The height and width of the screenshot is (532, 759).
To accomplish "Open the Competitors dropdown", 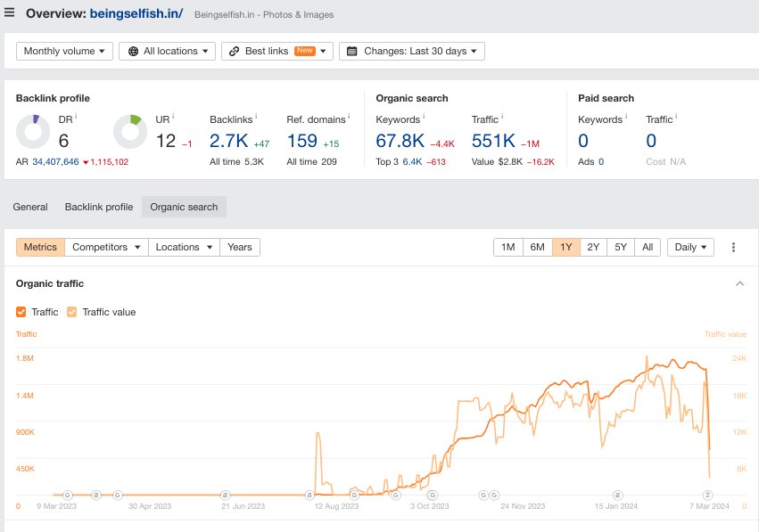I will (106, 247).
